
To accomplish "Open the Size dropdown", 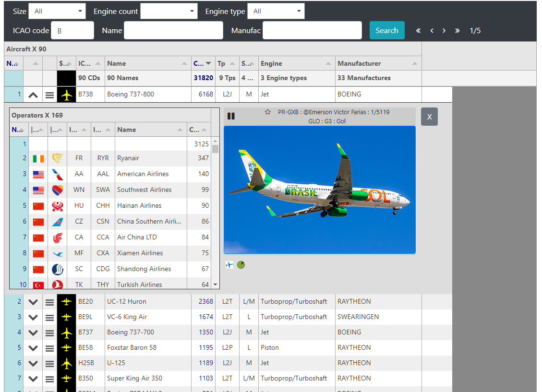I will 57,11.
